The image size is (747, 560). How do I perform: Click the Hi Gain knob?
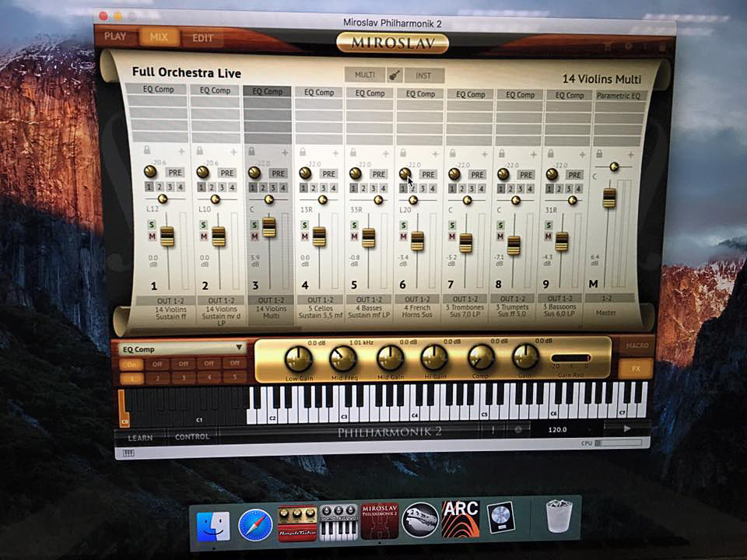click(434, 358)
